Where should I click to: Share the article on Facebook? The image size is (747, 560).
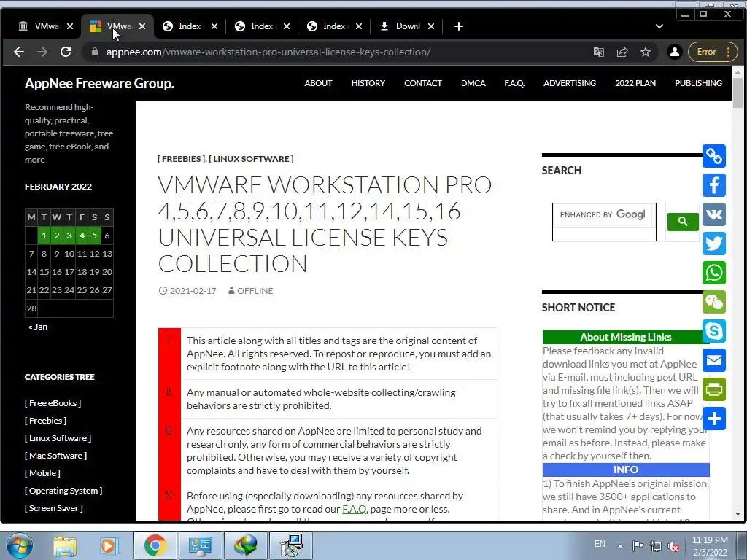pos(714,185)
